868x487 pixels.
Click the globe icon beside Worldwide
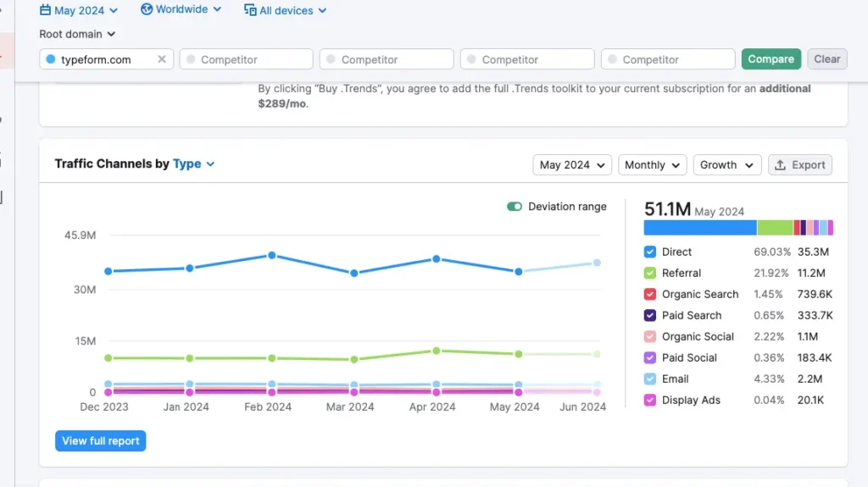tap(146, 9)
